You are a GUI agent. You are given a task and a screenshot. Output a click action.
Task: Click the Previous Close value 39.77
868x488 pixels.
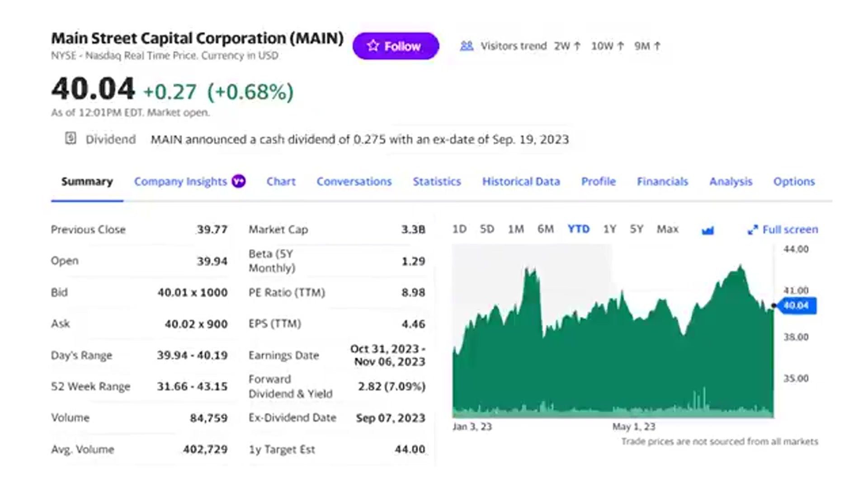click(x=212, y=230)
